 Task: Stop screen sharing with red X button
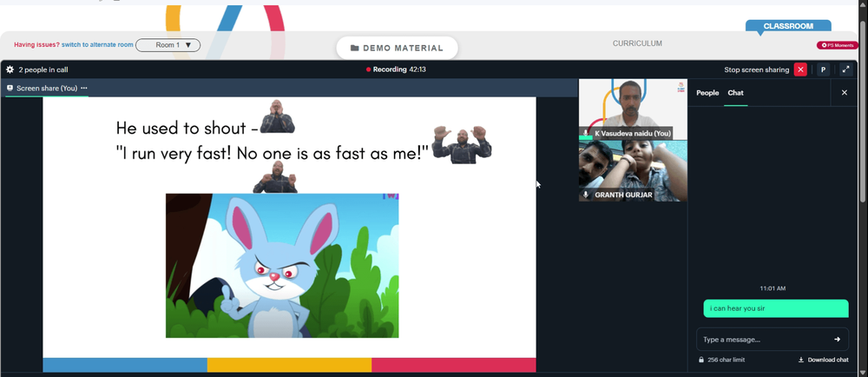[x=800, y=69]
